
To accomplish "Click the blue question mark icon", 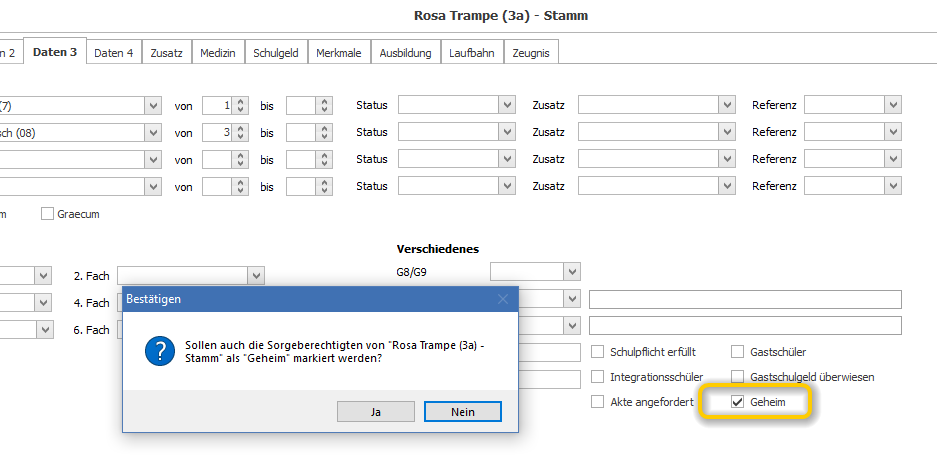I will coord(160,351).
